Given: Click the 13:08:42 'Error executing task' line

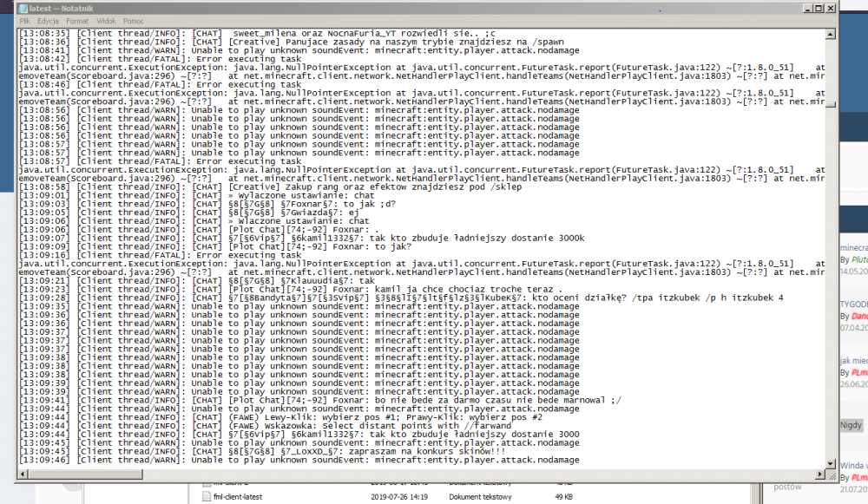Looking at the screenshot, I should (x=160, y=59).
